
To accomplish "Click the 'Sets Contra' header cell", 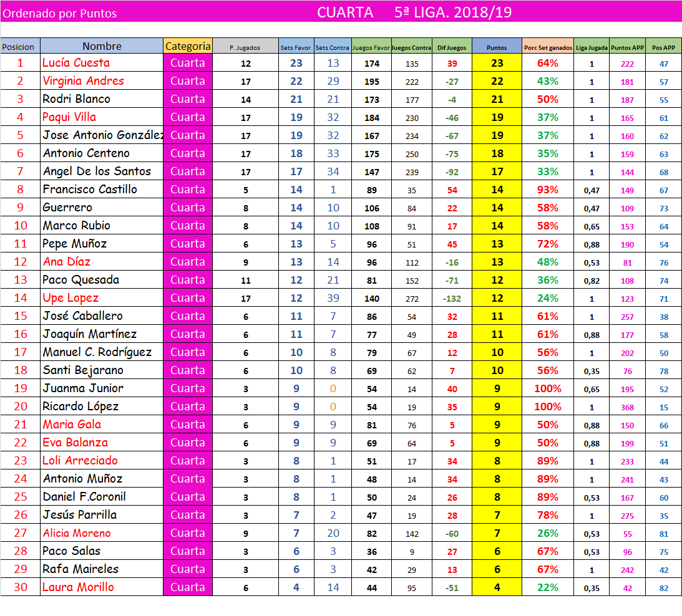I will pyautogui.click(x=333, y=47).
